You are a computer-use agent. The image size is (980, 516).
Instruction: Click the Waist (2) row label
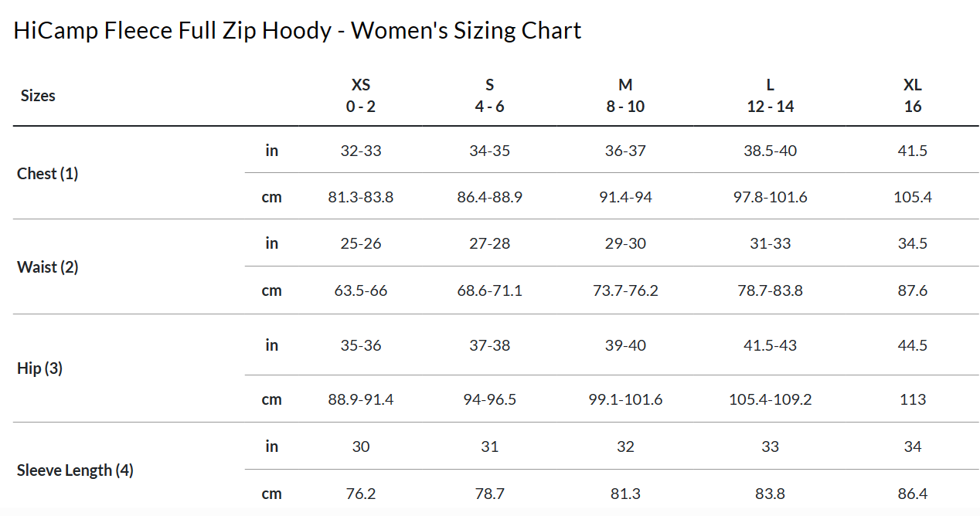tap(48, 267)
